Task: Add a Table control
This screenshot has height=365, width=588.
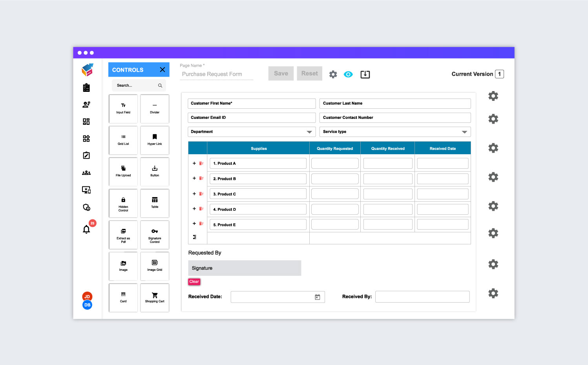Action: click(x=154, y=203)
